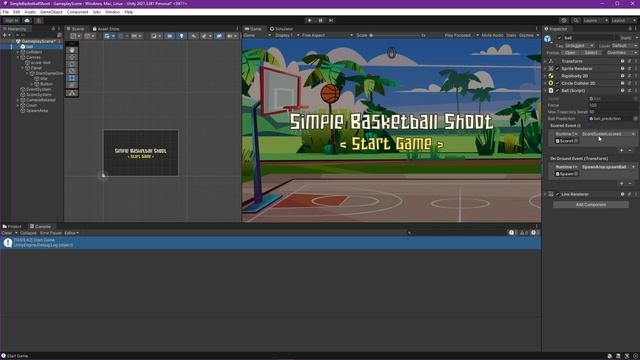The image size is (640, 360).
Task: Select the Transform tool in the scene overlay
Action: pos(72,85)
